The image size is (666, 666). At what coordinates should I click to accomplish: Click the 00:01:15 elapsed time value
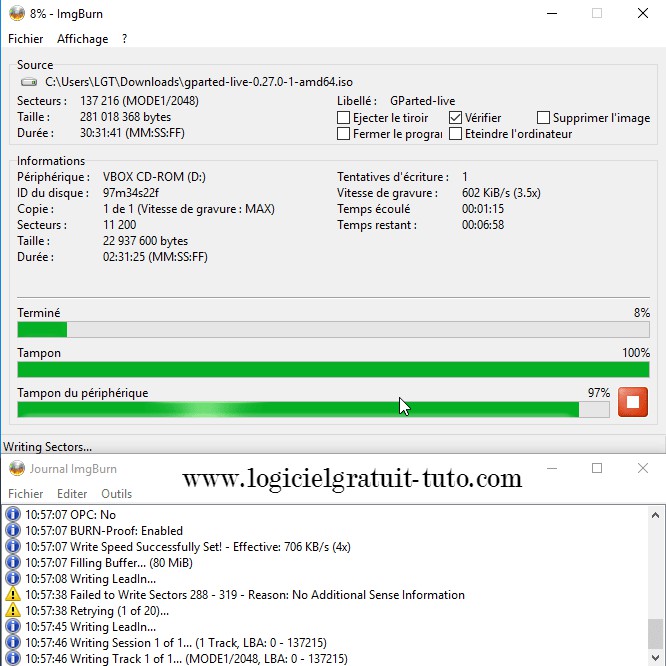pos(483,209)
